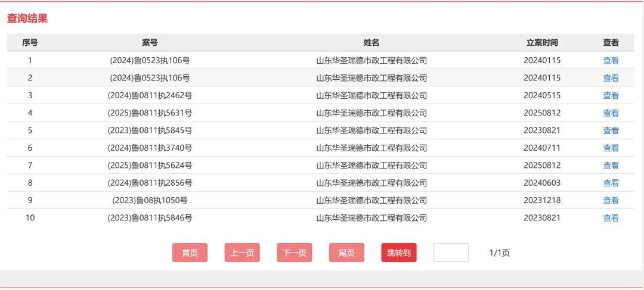
Task: Click date 20250812 in row 4
Action: [542, 113]
